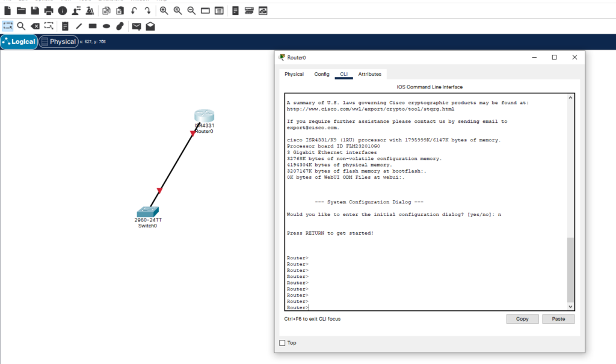
Task: Click the CLI scrollbar down arrow
Action: point(570,307)
